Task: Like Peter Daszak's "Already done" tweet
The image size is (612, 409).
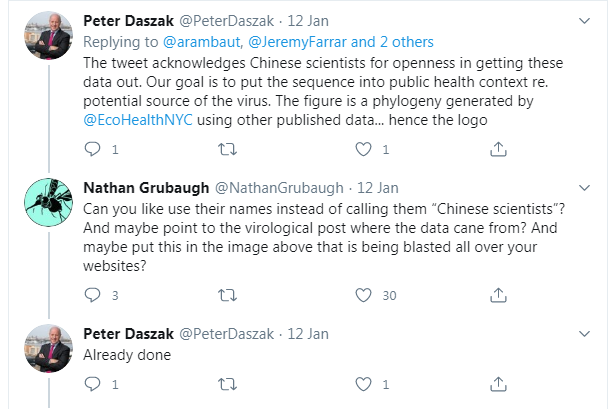Action: pyautogui.click(x=363, y=384)
